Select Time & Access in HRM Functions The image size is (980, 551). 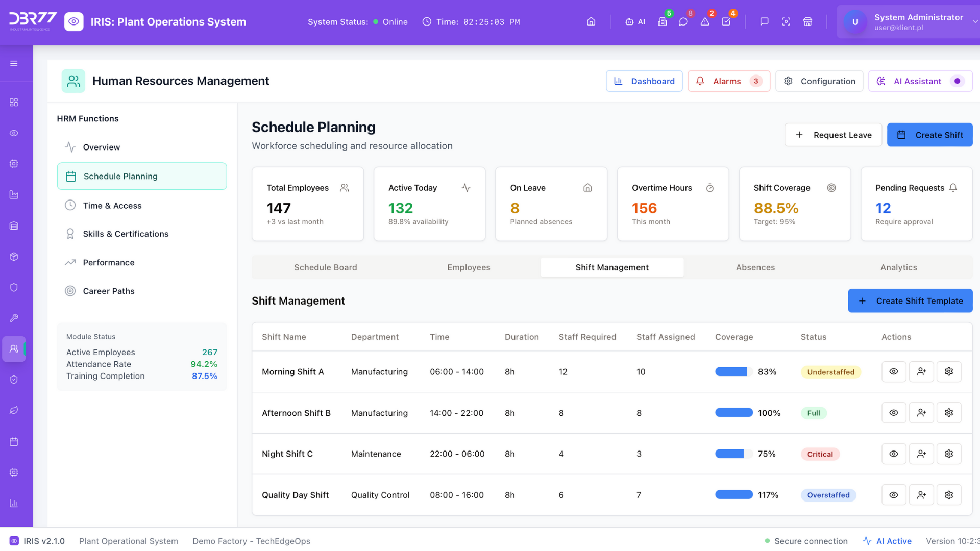(112, 206)
